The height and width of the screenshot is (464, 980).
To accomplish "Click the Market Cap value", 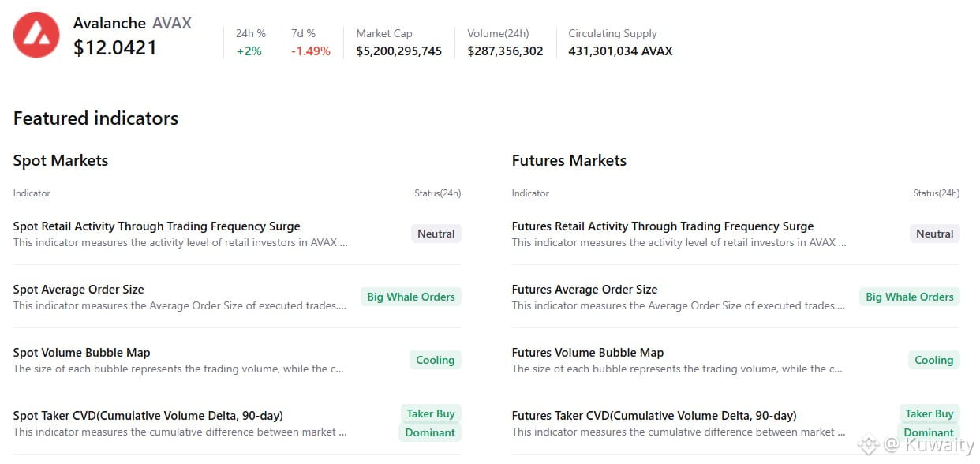I will 398,51.
